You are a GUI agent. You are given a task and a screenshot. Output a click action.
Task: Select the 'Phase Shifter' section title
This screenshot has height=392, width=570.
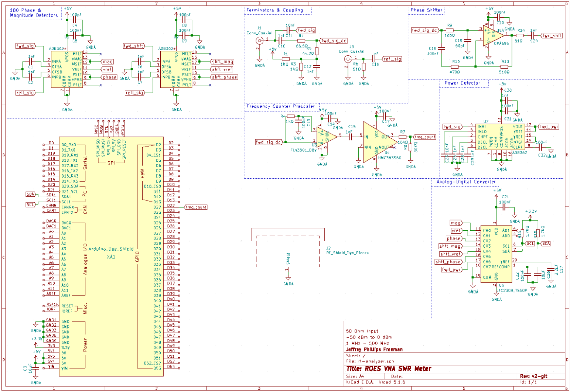tap(426, 10)
